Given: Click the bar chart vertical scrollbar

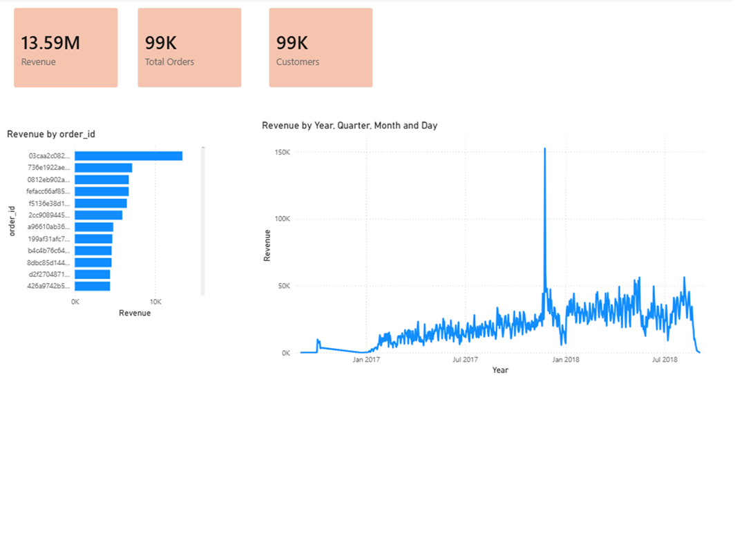Looking at the screenshot, I should click(x=203, y=221).
